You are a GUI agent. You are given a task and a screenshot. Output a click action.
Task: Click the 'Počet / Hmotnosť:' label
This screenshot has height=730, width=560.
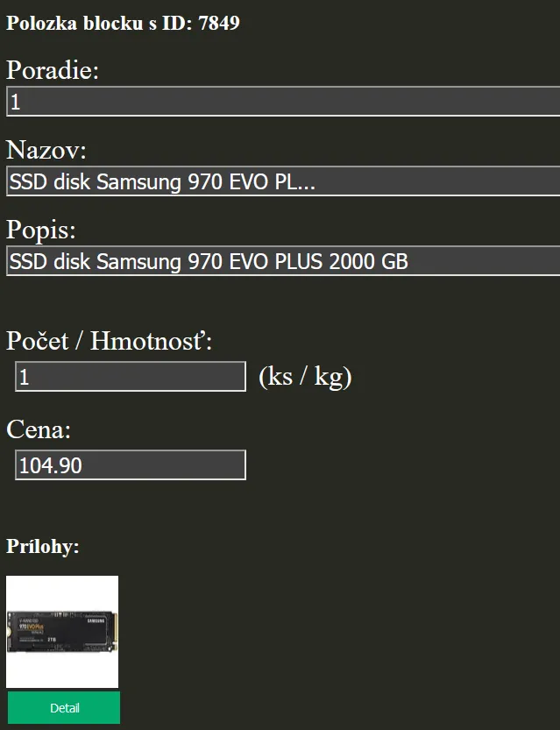(110, 340)
